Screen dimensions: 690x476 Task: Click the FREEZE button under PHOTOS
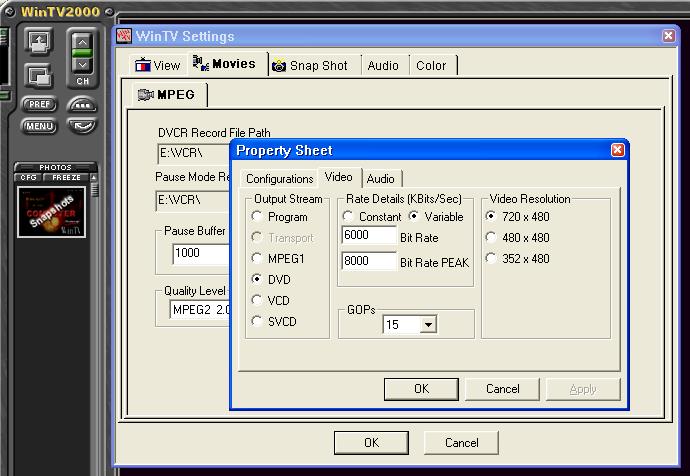(x=66, y=177)
